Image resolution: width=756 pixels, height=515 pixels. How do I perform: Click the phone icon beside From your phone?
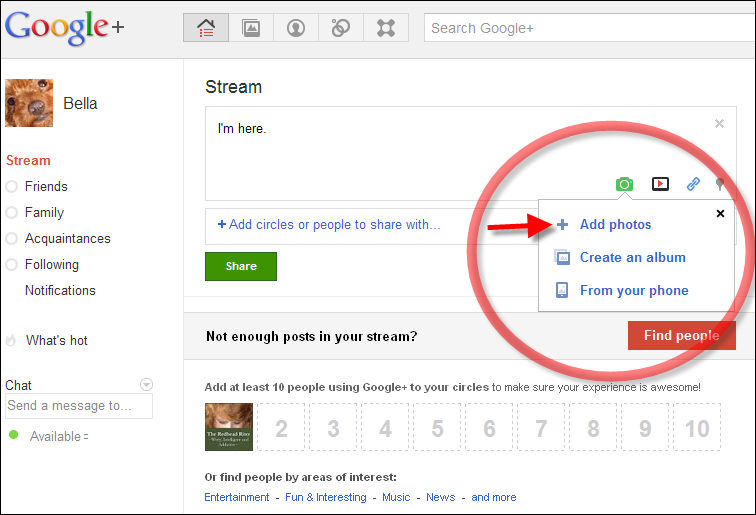(562, 290)
